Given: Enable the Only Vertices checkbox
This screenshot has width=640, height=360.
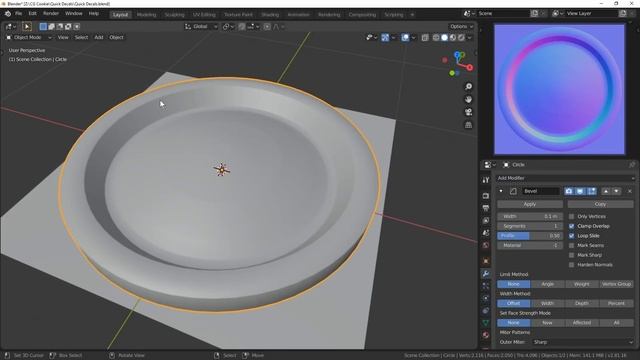Looking at the screenshot, I should (x=571, y=216).
